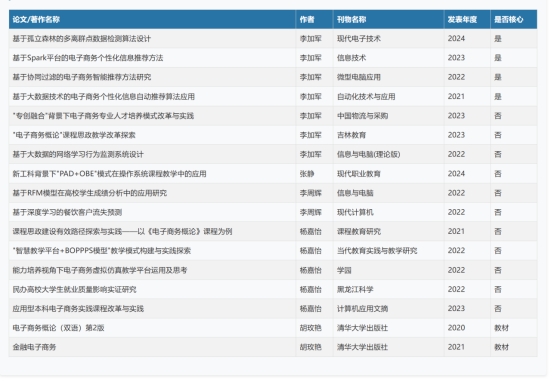
Task: Click the 电子商务概论（双语）第2版 textbook title
Action: coord(58,328)
